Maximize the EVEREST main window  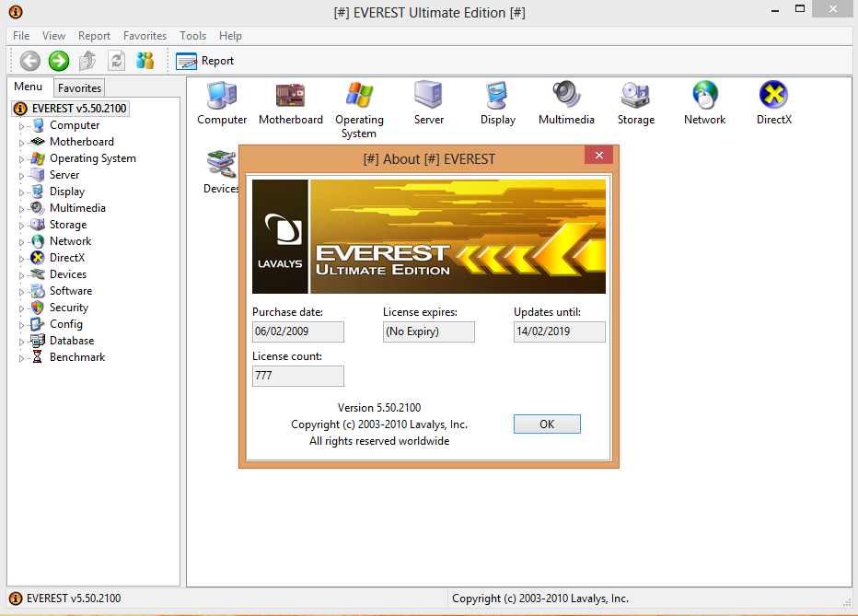pyautogui.click(x=799, y=9)
